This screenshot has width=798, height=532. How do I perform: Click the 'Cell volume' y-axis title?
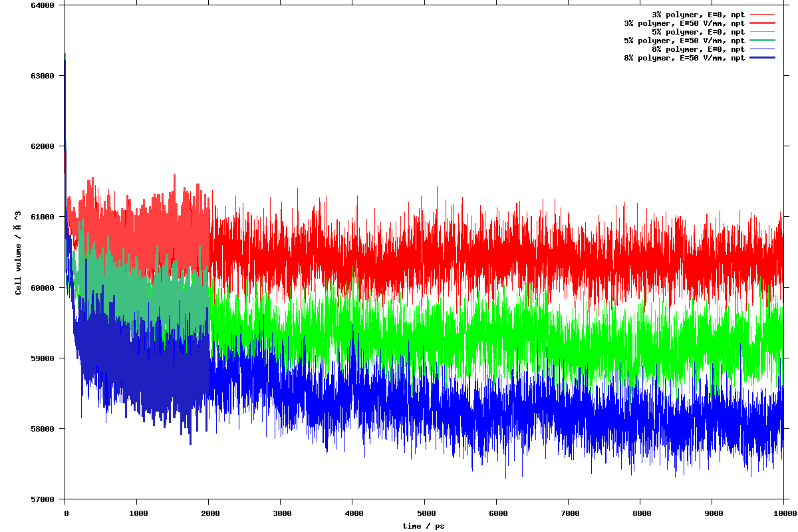18,253
